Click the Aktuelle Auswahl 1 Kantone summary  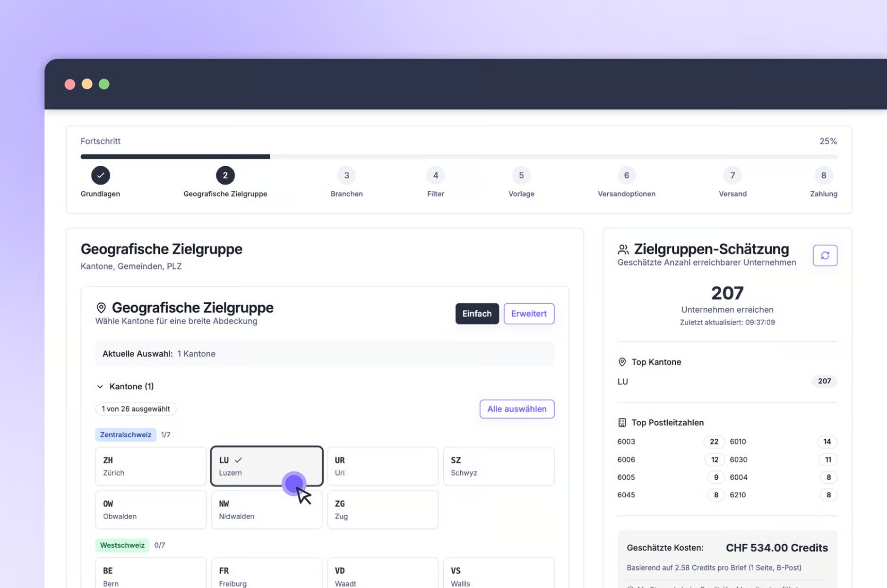click(x=325, y=354)
